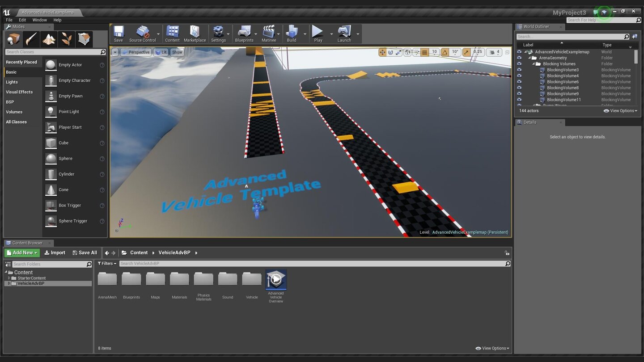Switch to Geometry Brush editing mode
This screenshot has width=644, height=362.
(x=84, y=39)
